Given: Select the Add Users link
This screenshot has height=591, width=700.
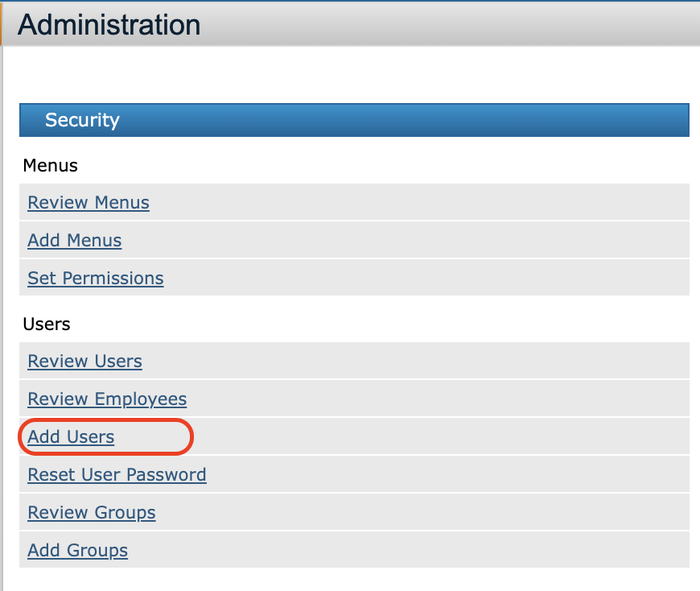Looking at the screenshot, I should click(71, 436).
